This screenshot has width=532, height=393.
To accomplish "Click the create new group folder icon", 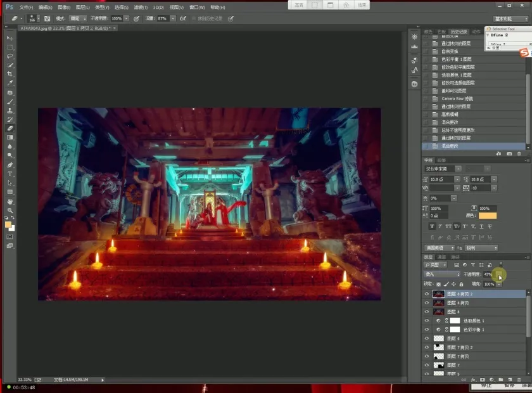I will tap(501, 380).
